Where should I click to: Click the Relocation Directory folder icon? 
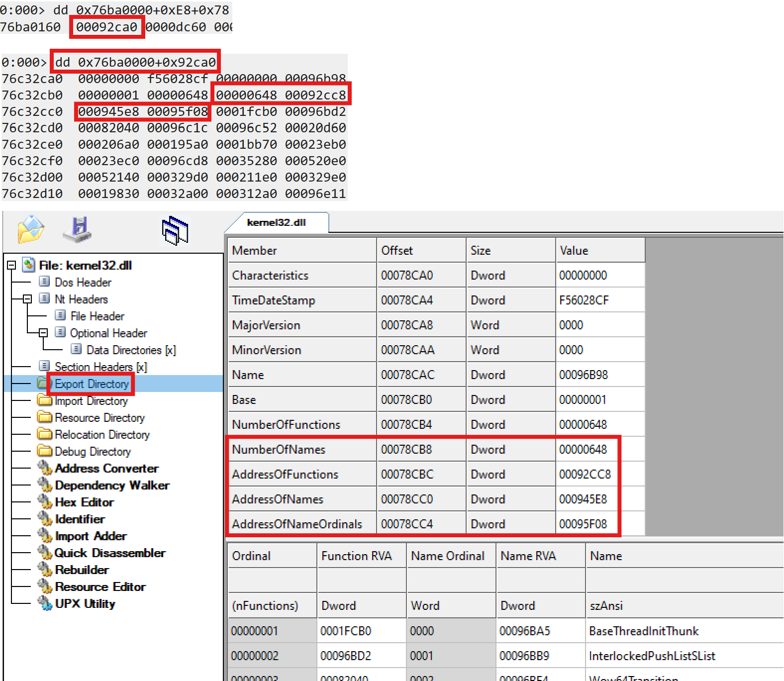pos(45,434)
